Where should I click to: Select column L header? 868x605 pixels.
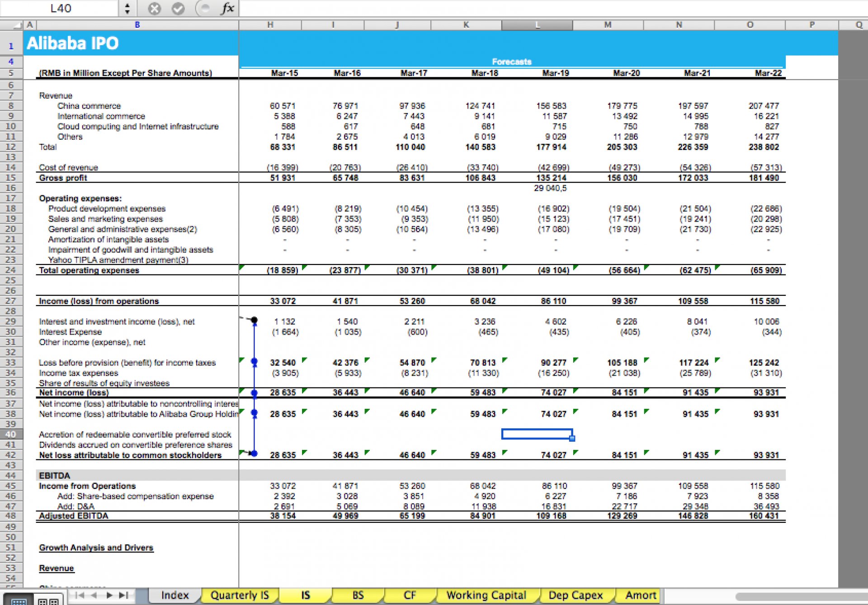(537, 25)
